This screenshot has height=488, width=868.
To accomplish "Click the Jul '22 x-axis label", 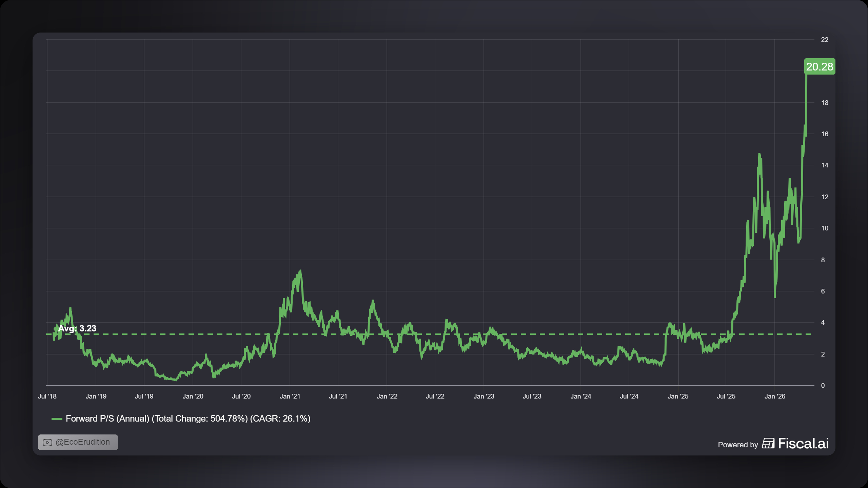I will tap(435, 396).
